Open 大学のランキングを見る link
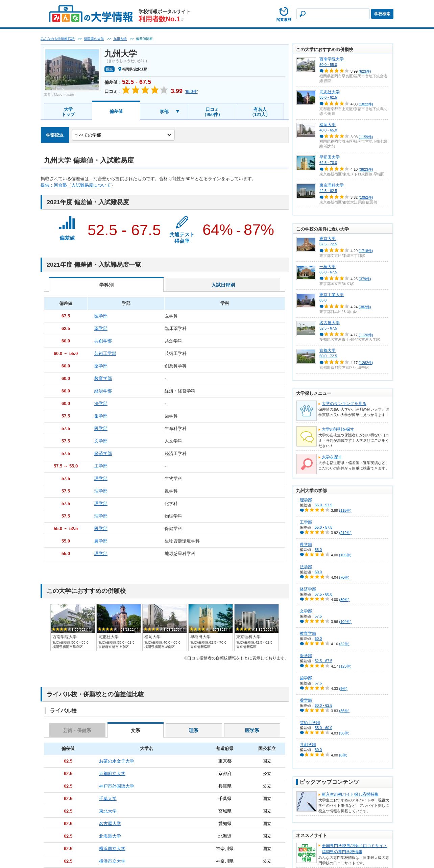Viewport: 434px width, 868px height. tap(344, 404)
